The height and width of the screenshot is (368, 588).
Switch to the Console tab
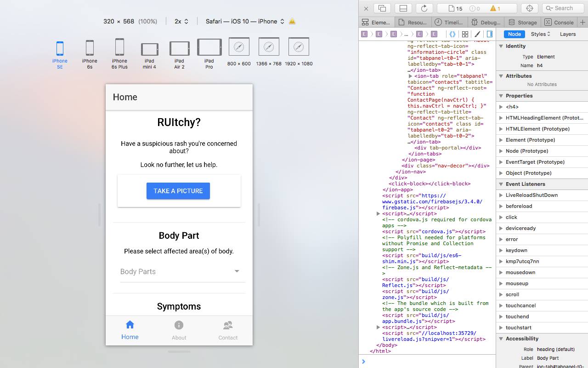point(559,22)
